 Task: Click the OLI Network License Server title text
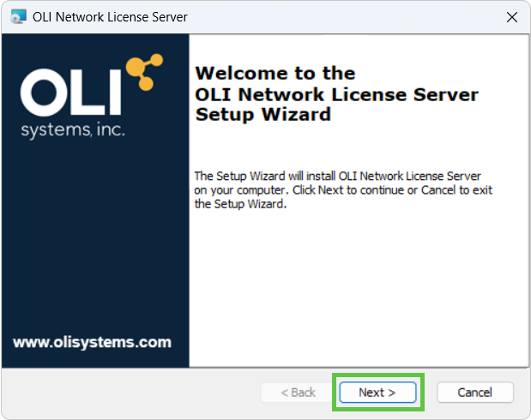(110, 17)
